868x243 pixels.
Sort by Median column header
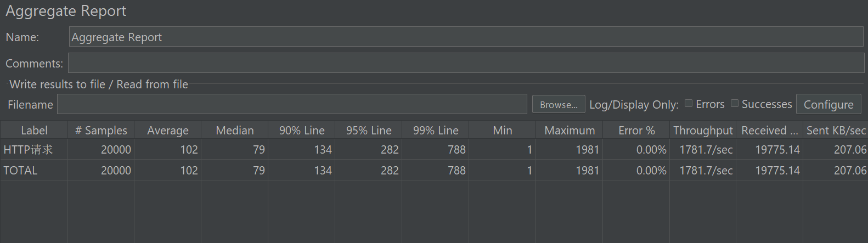[235, 130]
